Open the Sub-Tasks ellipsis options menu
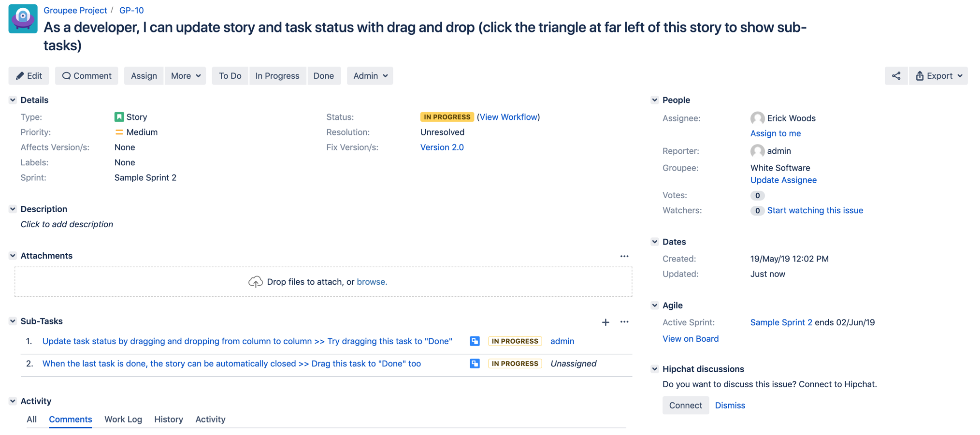 click(x=624, y=322)
